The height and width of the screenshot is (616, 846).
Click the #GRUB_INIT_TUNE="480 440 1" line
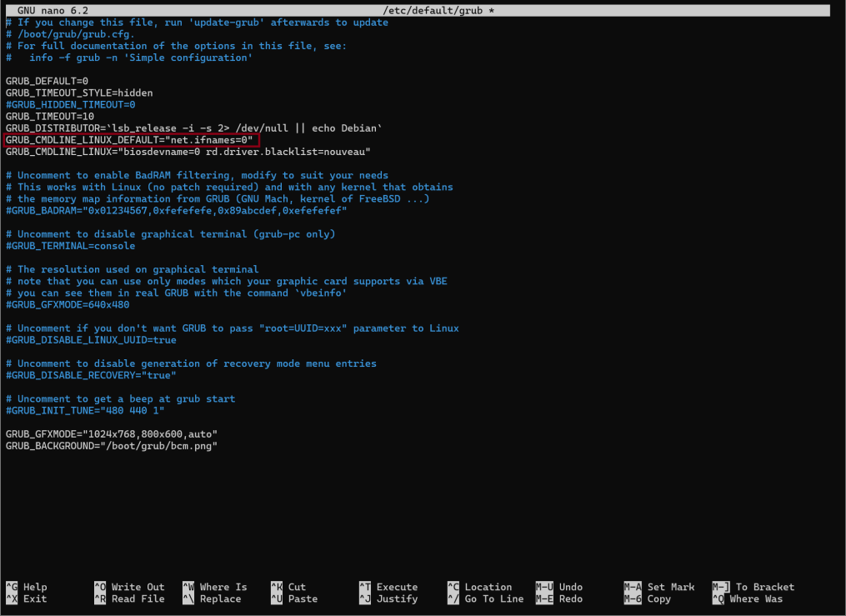(x=85, y=410)
